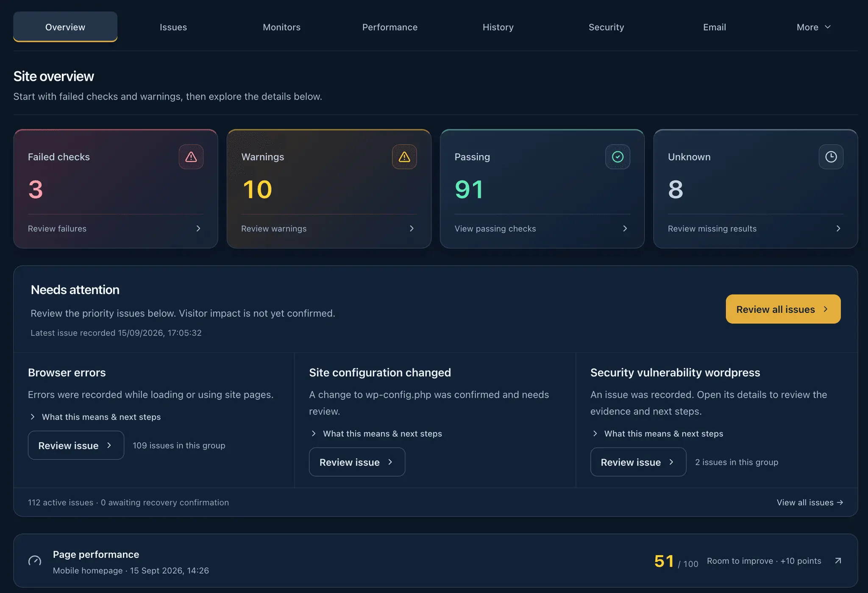868x593 pixels.
Task: Click the 'Latest issue recorded' timestamp
Action: [x=116, y=333]
